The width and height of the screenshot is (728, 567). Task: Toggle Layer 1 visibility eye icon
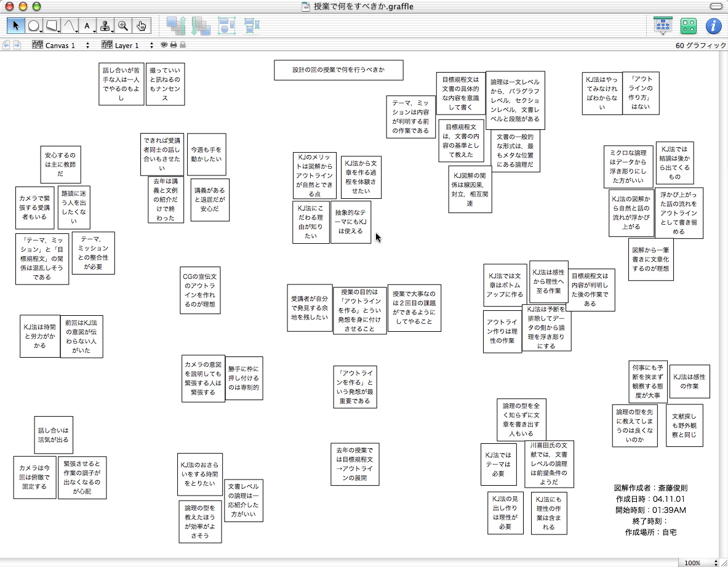(164, 45)
